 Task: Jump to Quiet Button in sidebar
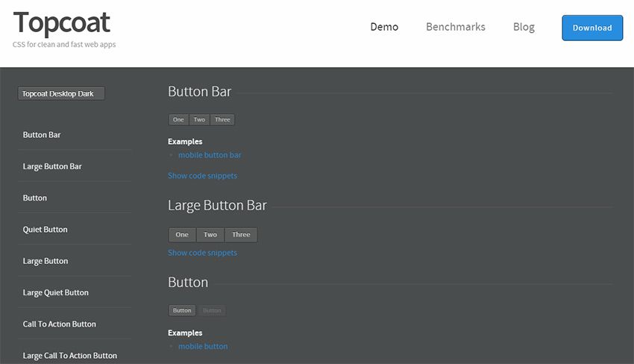pyautogui.click(x=45, y=230)
